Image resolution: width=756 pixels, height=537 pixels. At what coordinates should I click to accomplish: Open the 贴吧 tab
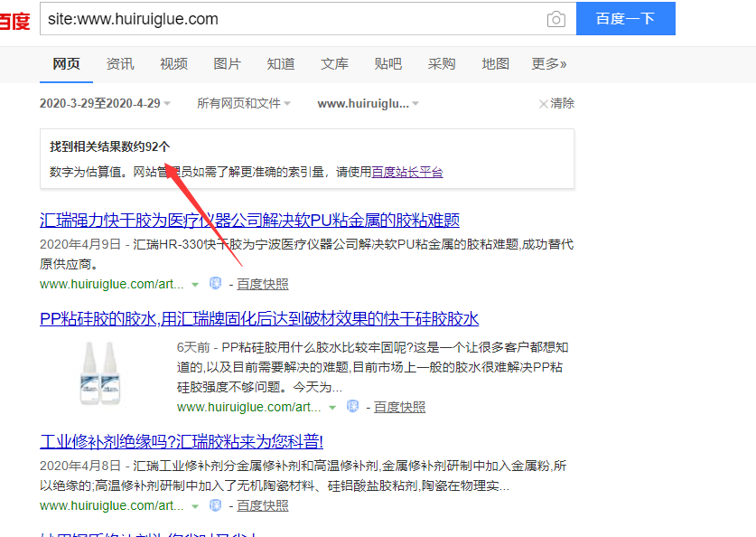[x=388, y=63]
